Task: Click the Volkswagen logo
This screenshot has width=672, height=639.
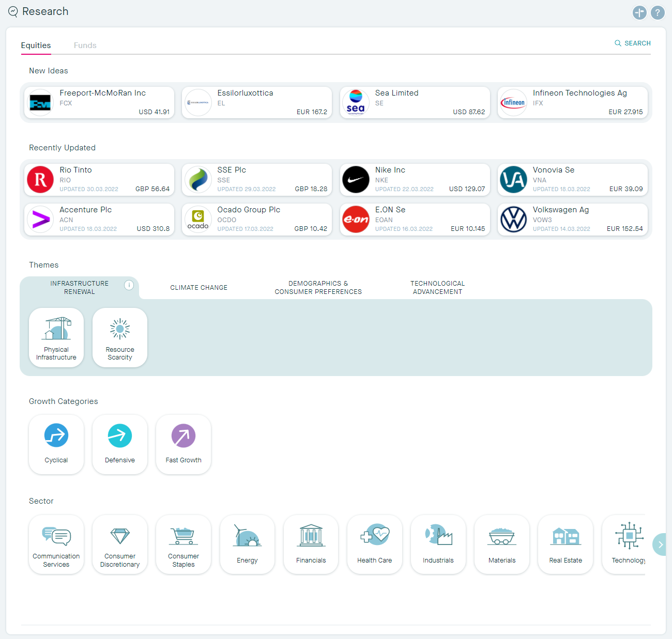Action: (x=513, y=220)
